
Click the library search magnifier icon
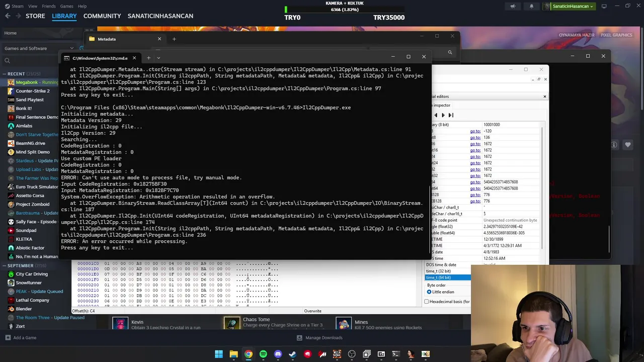(x=7, y=61)
